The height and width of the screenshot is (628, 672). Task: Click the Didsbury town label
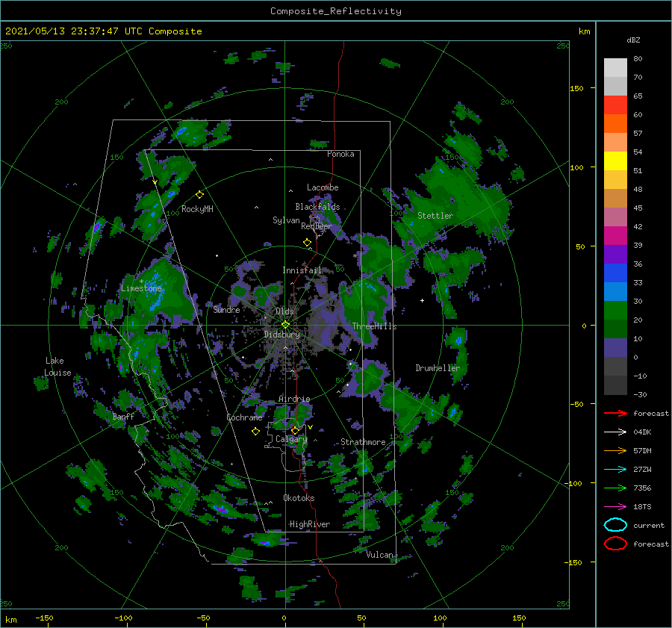pyautogui.click(x=282, y=335)
